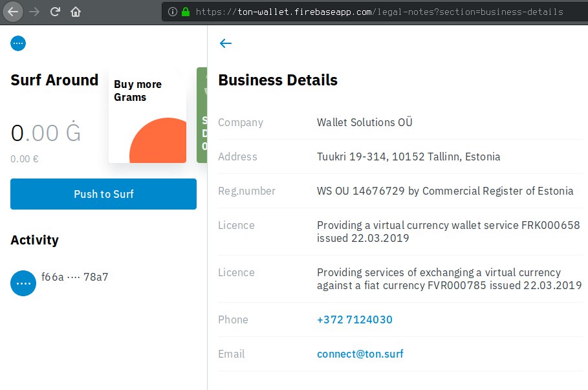Select the FRK000658 wallet service licence text
Screen dimensions: 588x390
tap(448, 232)
